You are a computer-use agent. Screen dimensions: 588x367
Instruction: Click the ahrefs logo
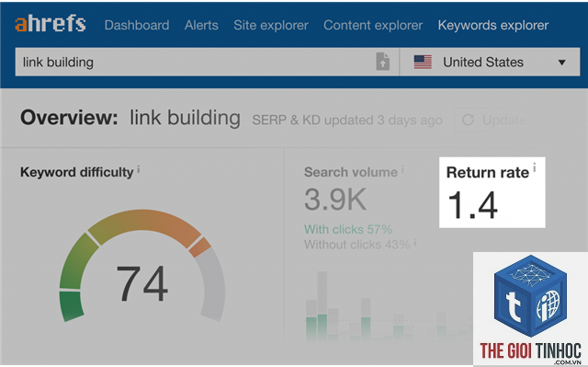pyautogui.click(x=51, y=24)
